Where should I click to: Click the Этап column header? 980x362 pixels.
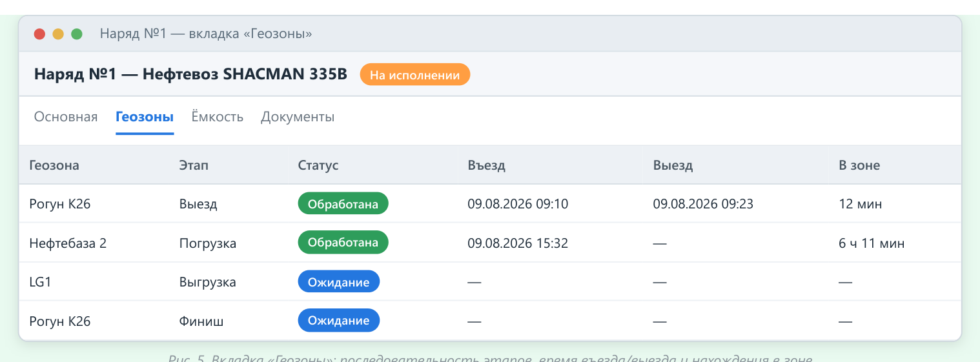click(194, 165)
